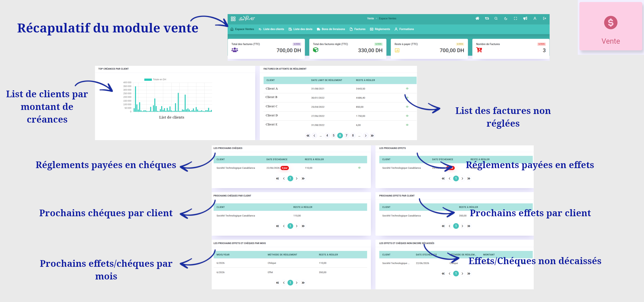
Task: Click the 6/2026 badge on Total des factures card
Action: tap(297, 44)
